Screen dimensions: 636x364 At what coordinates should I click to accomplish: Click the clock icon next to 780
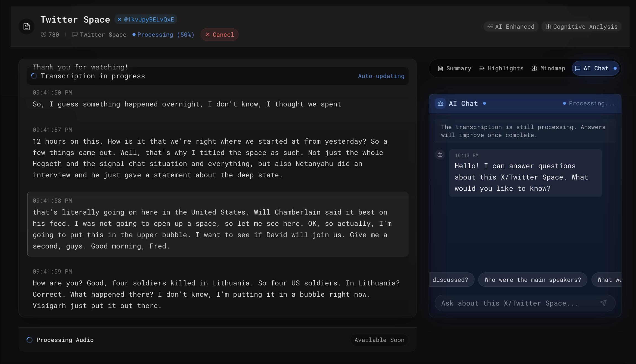(43, 35)
